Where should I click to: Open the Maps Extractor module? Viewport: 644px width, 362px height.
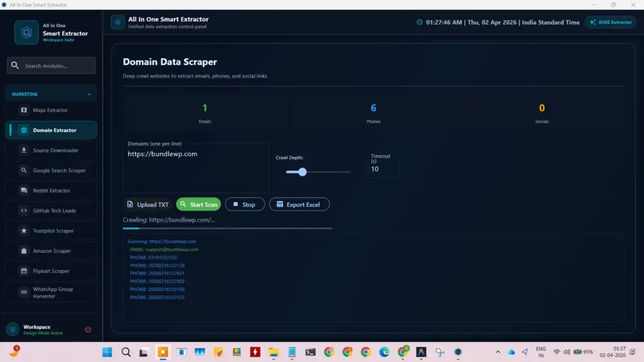click(x=52, y=110)
